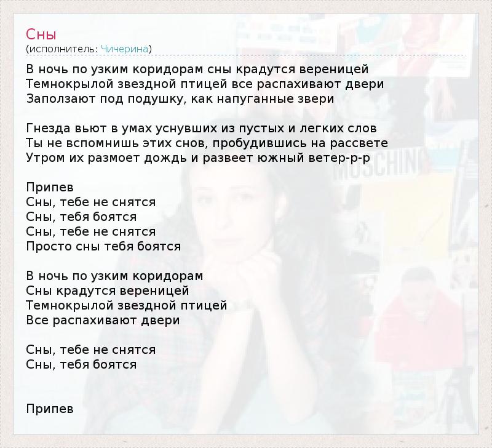Click the line Просто сны тебя боятся

pyautogui.click(x=103, y=246)
